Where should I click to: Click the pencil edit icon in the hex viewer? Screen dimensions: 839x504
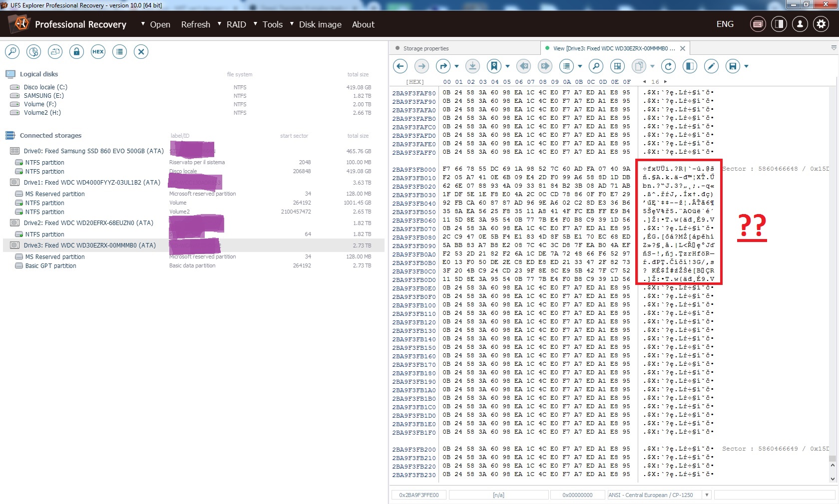pos(711,66)
